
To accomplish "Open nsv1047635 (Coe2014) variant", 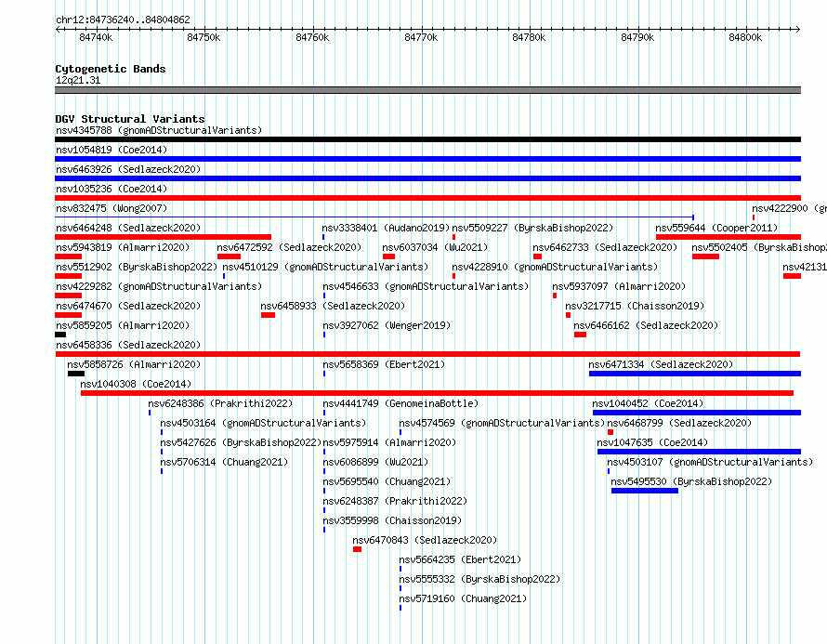I will [652, 442].
